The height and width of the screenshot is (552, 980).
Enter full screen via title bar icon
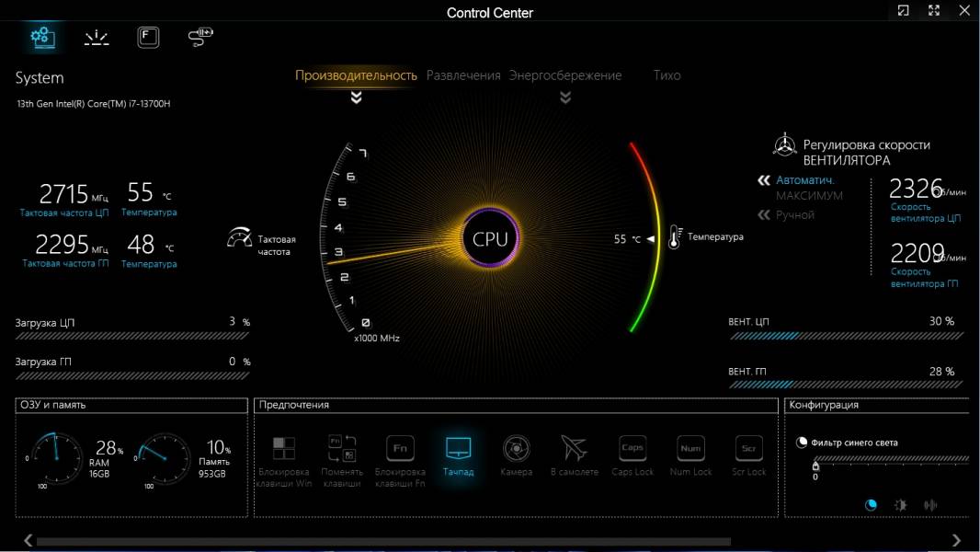[x=934, y=11]
